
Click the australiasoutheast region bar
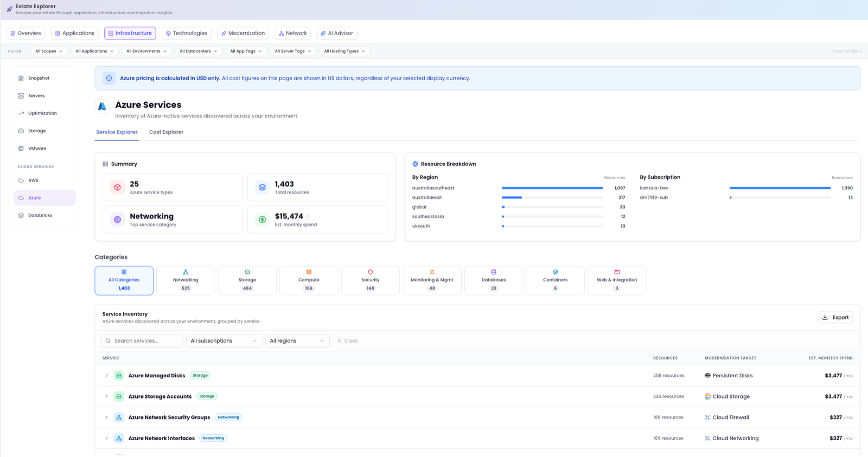552,188
